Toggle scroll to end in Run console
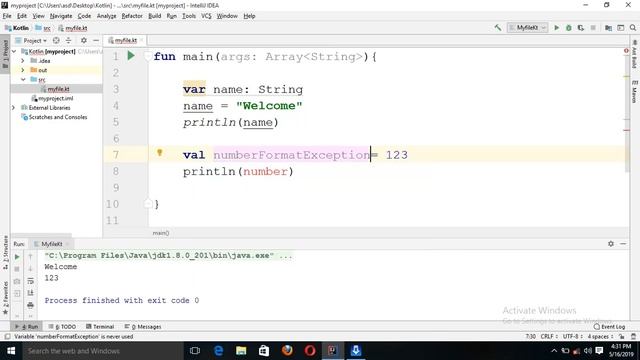The width and height of the screenshot is (640, 360). [30, 293]
